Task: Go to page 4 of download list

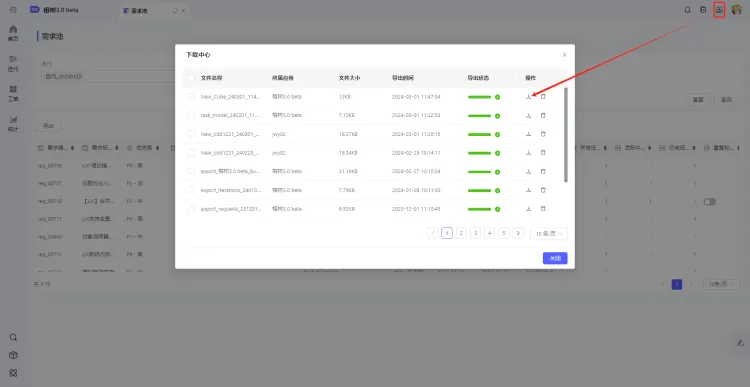Action: click(x=489, y=233)
